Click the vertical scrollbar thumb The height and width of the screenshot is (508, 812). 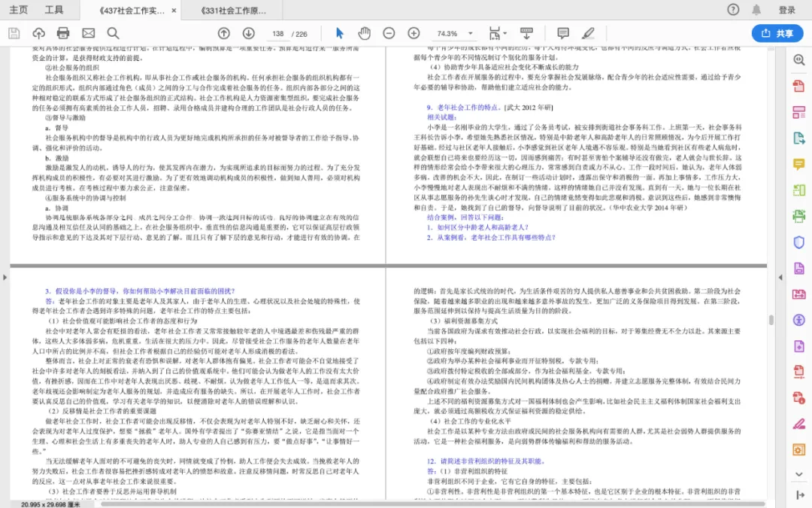(771, 321)
